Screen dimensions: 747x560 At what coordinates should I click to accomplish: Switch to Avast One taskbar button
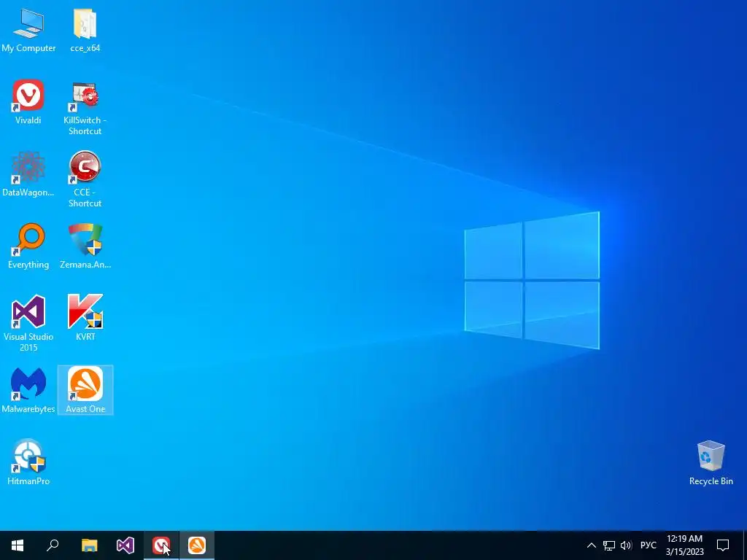[x=197, y=545]
